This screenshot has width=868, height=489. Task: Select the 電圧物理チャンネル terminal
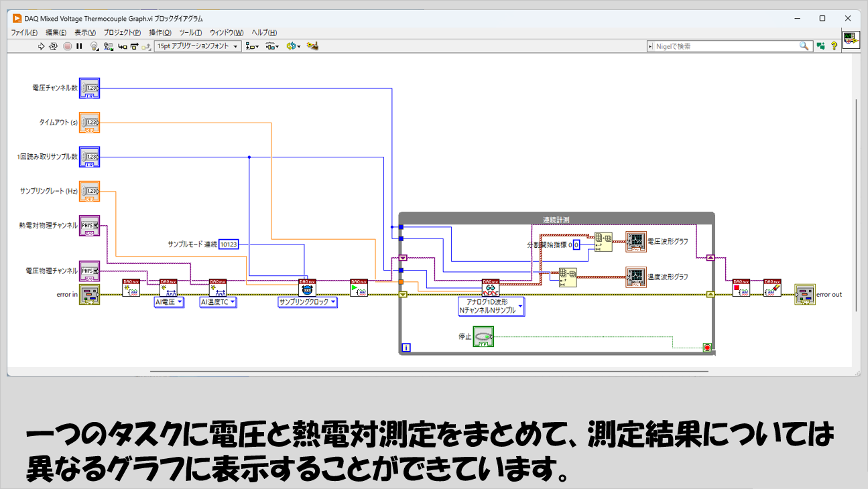click(89, 271)
